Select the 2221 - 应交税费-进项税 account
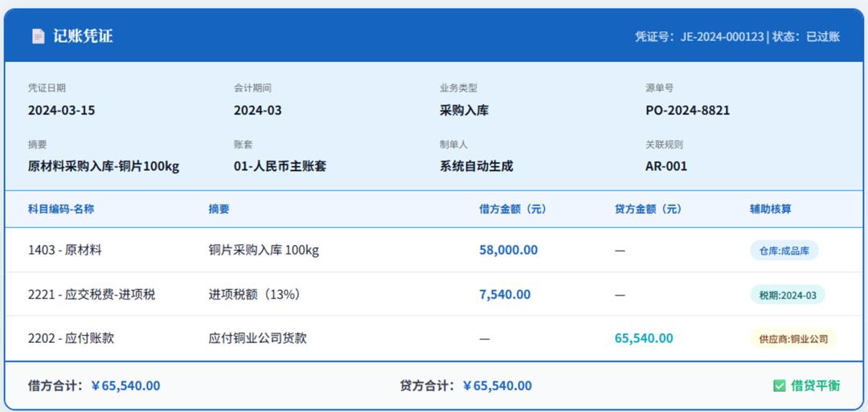This screenshot has width=868, height=412. click(x=92, y=295)
